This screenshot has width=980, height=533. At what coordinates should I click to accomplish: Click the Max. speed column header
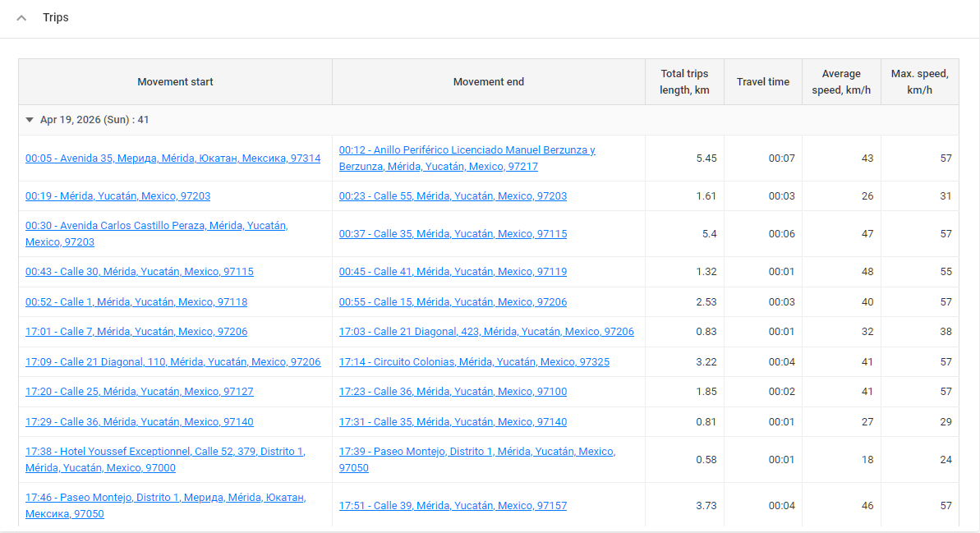pos(919,81)
